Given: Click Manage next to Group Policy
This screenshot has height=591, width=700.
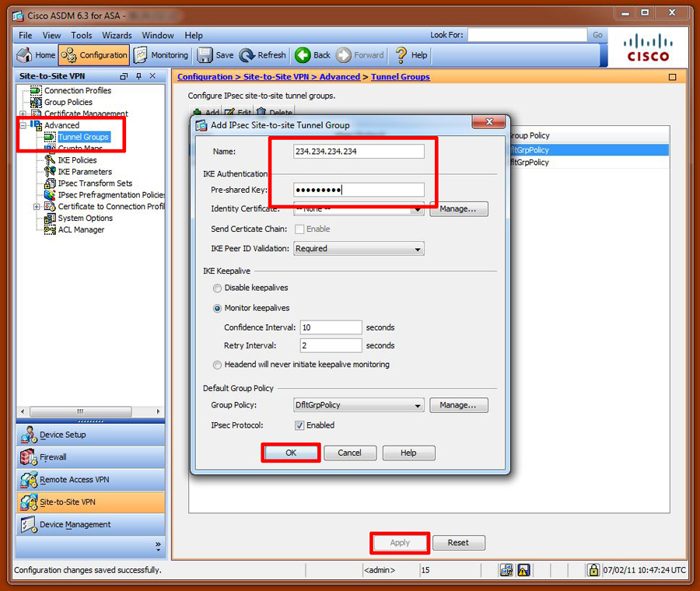Looking at the screenshot, I should [458, 405].
